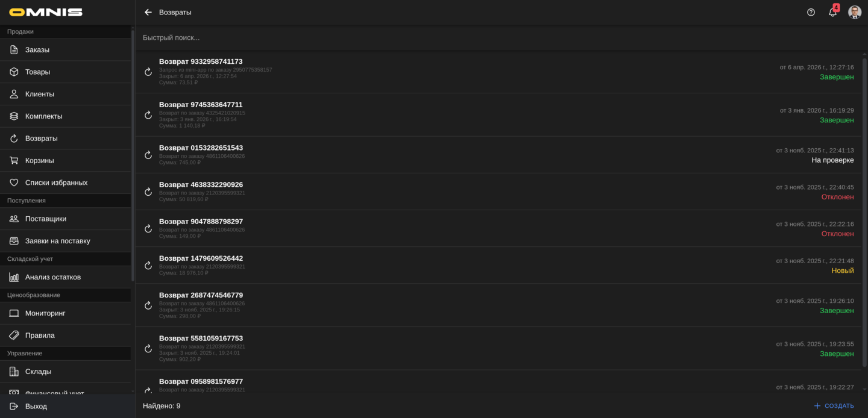
Task: Click the Товары box icon
Action: point(14,72)
